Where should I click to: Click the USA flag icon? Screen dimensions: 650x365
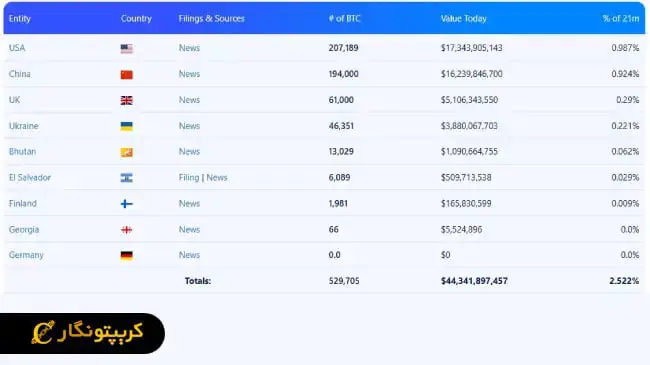pyautogui.click(x=127, y=49)
